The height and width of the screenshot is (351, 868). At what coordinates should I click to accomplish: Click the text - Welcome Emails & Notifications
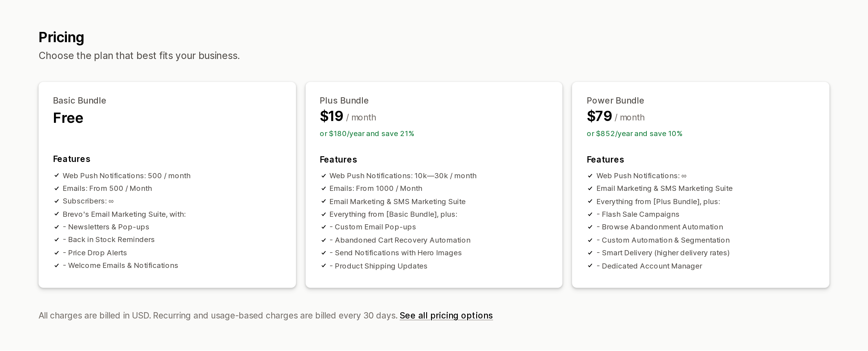(x=120, y=266)
